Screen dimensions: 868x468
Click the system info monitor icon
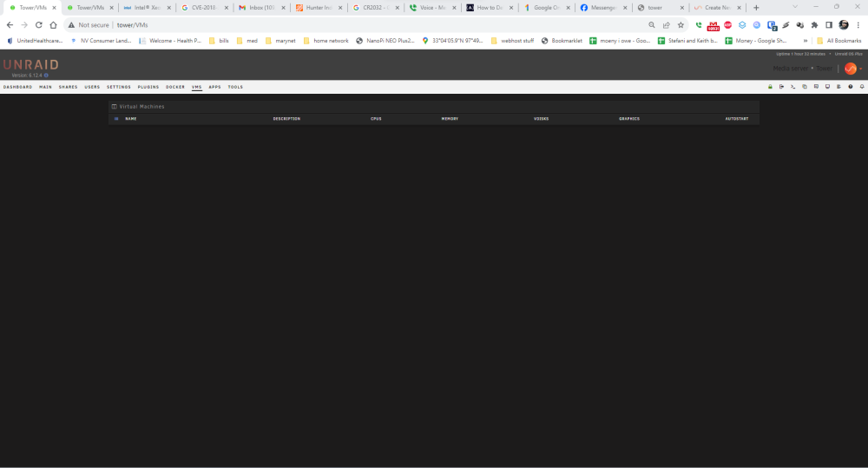(827, 87)
